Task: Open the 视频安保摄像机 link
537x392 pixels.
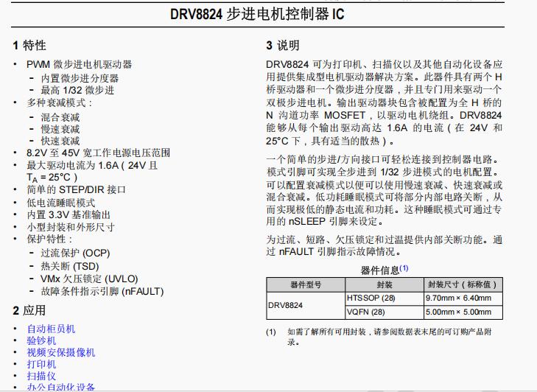Action: (60, 352)
